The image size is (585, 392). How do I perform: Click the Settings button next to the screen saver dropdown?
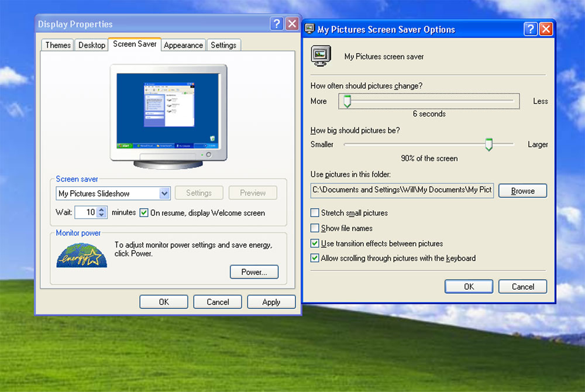pyautogui.click(x=199, y=193)
